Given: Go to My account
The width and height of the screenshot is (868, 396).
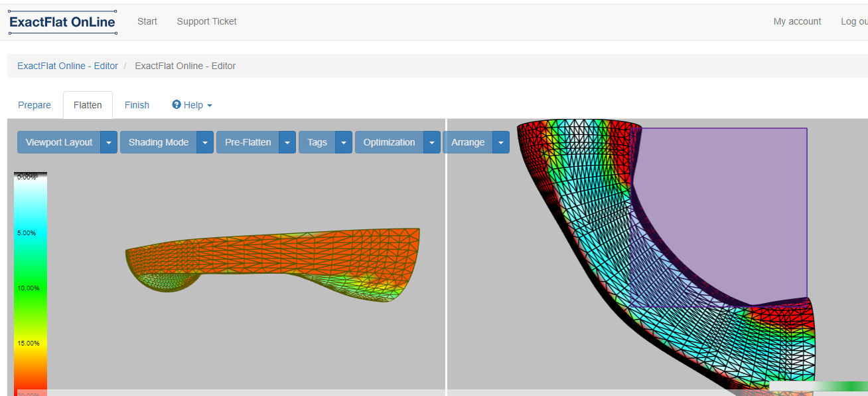Looking at the screenshot, I should (x=797, y=21).
